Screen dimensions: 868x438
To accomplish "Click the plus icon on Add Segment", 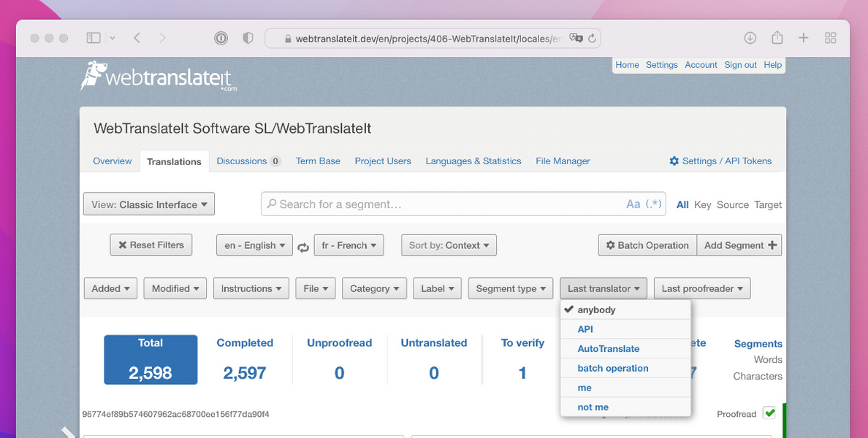I will [772, 245].
